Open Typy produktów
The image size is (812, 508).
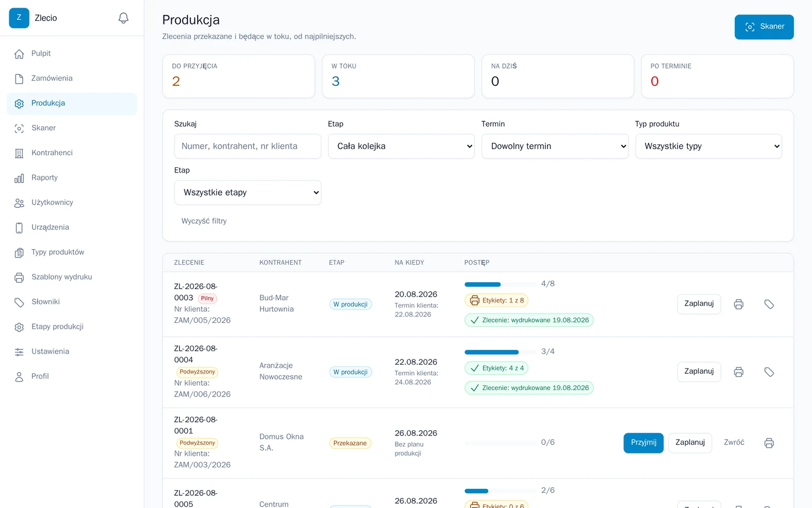coord(72,253)
